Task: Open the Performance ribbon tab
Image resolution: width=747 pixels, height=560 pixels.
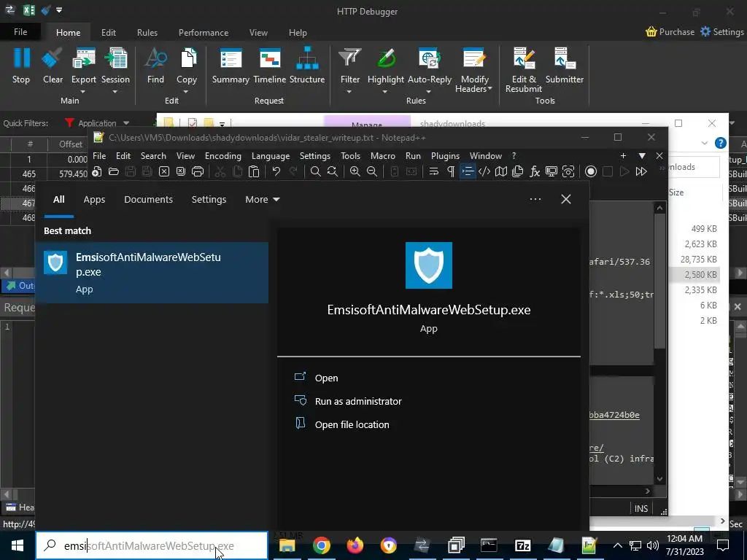Action: 204,32
